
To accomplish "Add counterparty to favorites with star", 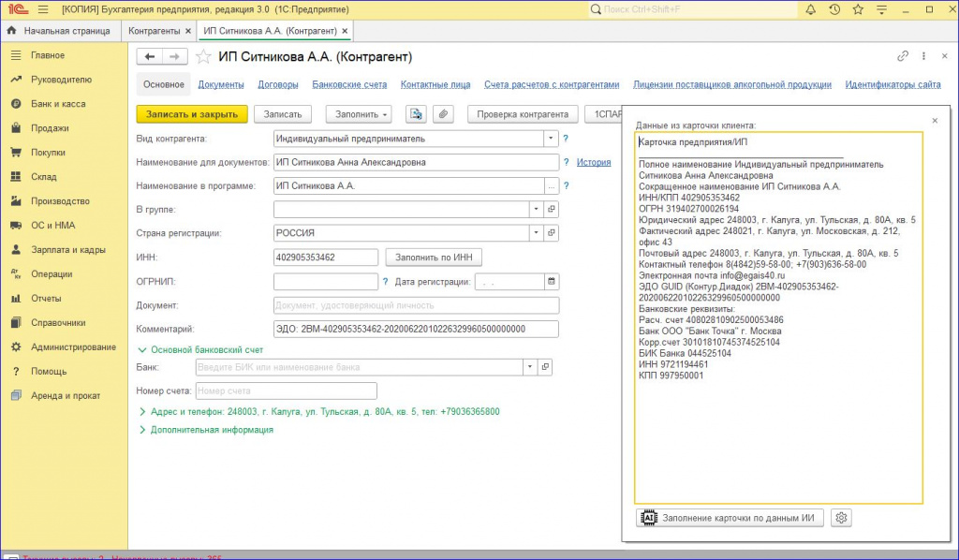I will [203, 56].
